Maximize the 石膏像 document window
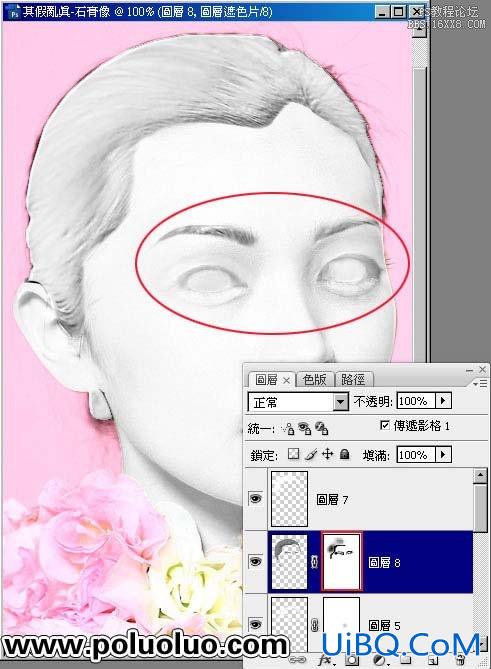Image resolution: width=491 pixels, height=669 pixels. pyautogui.click(x=398, y=12)
